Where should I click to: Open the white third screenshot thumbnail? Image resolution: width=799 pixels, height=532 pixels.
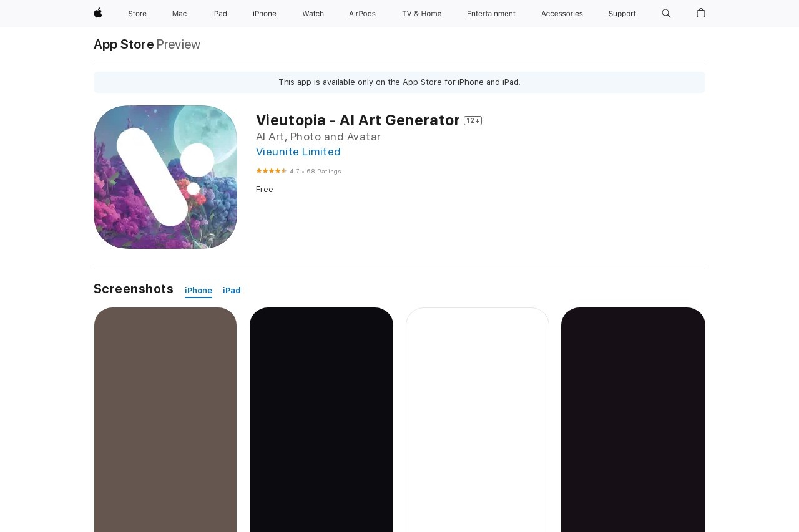point(478,420)
